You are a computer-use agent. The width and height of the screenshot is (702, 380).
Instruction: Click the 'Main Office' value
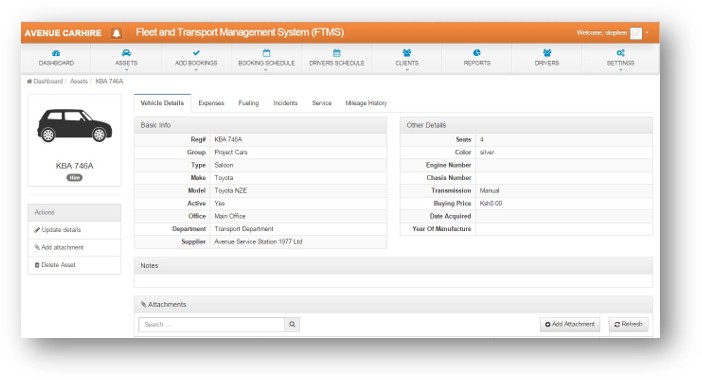tap(230, 216)
